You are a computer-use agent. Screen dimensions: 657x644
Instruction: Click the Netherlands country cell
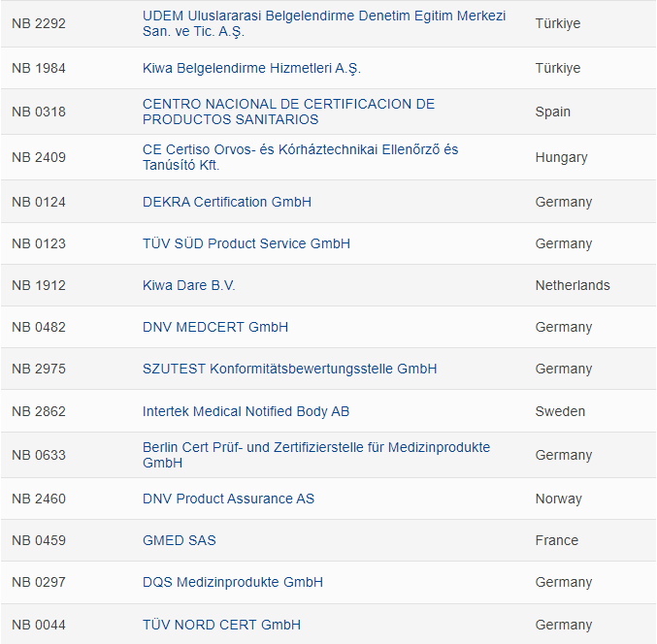573,285
